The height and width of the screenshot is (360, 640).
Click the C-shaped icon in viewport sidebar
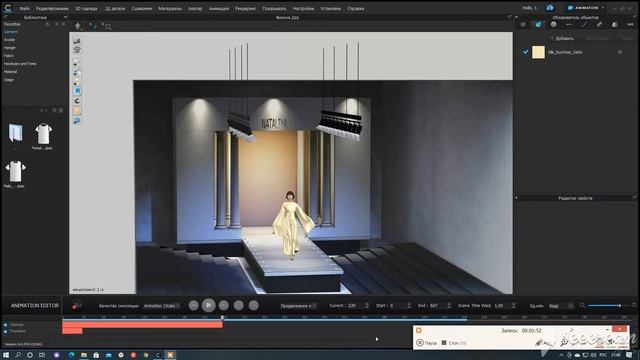[77, 101]
